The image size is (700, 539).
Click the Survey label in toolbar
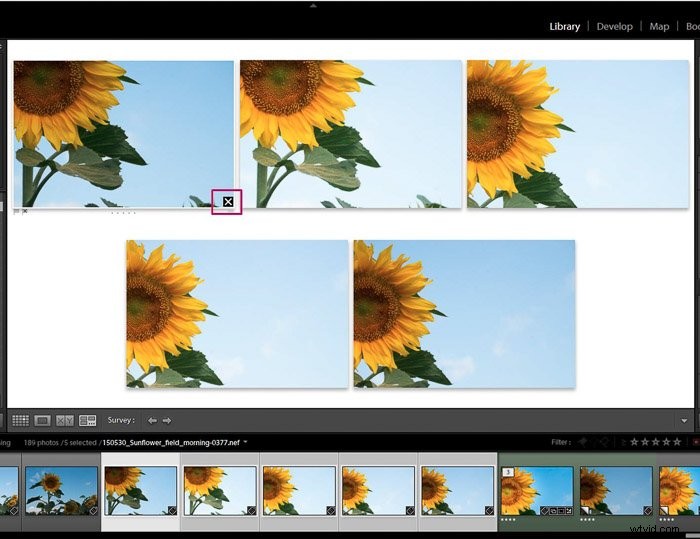click(121, 420)
